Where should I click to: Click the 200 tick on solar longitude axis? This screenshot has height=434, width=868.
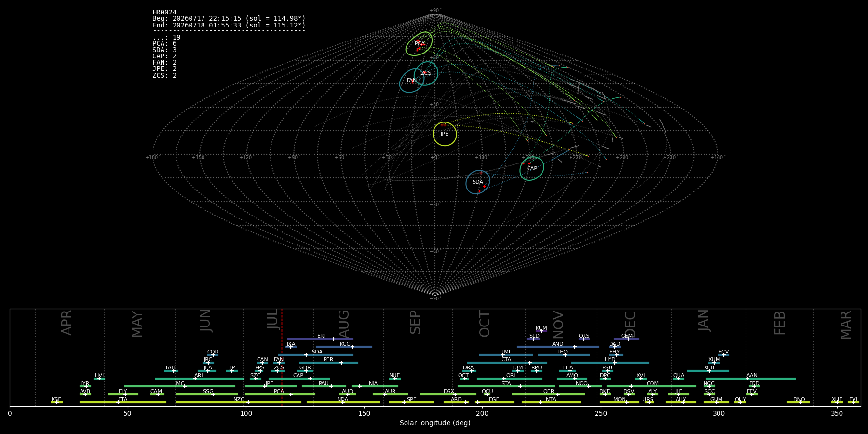(x=482, y=413)
